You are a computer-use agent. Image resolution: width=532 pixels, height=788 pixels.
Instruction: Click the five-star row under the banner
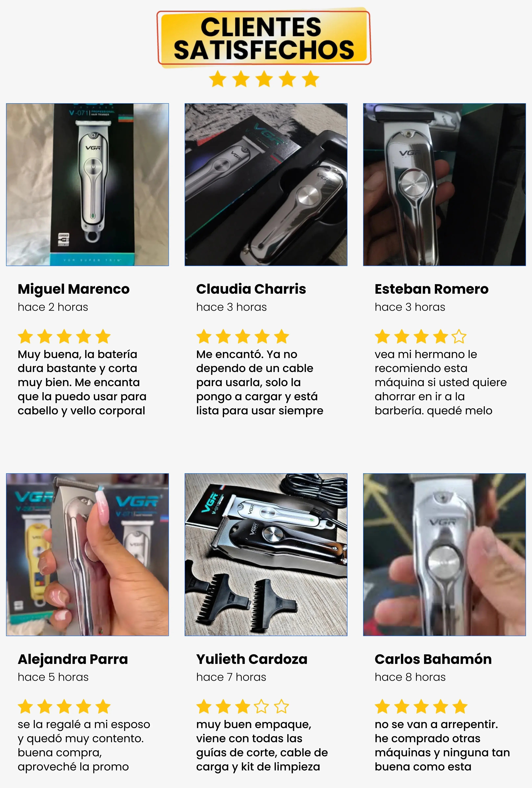264,79
